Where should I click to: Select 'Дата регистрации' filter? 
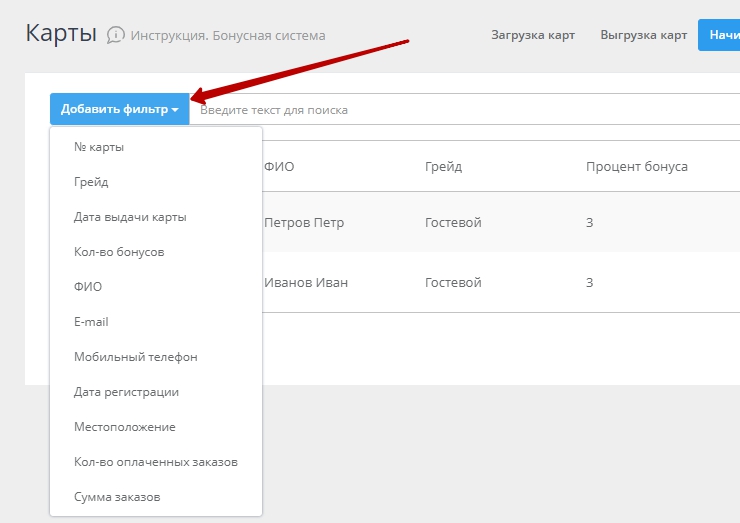(x=126, y=392)
